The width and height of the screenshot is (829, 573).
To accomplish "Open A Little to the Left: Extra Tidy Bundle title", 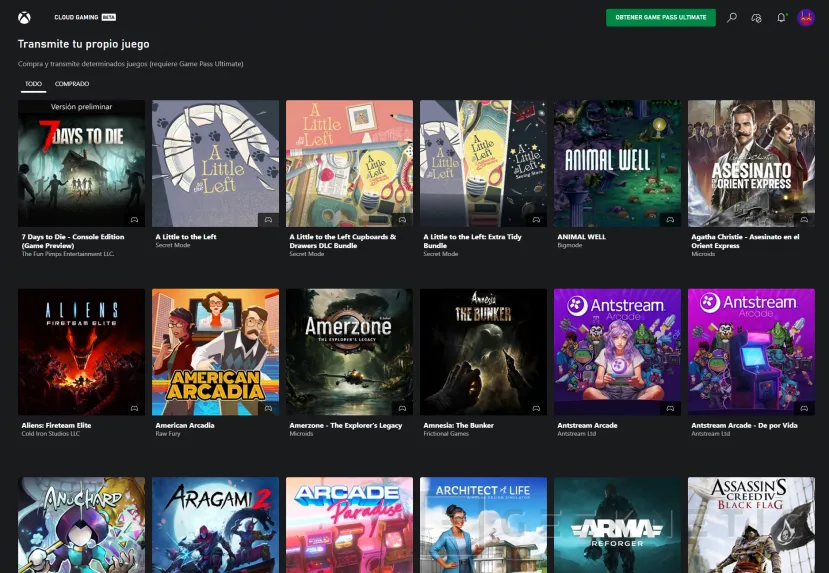I will 473,241.
